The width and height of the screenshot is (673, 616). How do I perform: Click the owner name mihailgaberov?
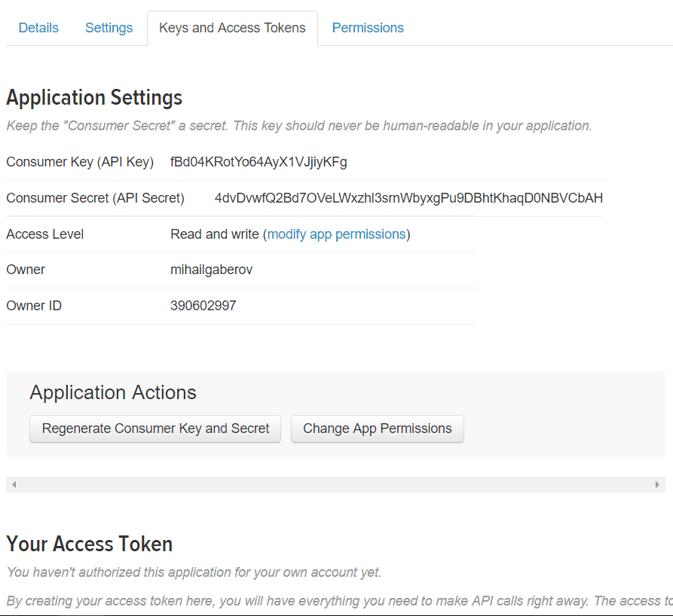211,270
